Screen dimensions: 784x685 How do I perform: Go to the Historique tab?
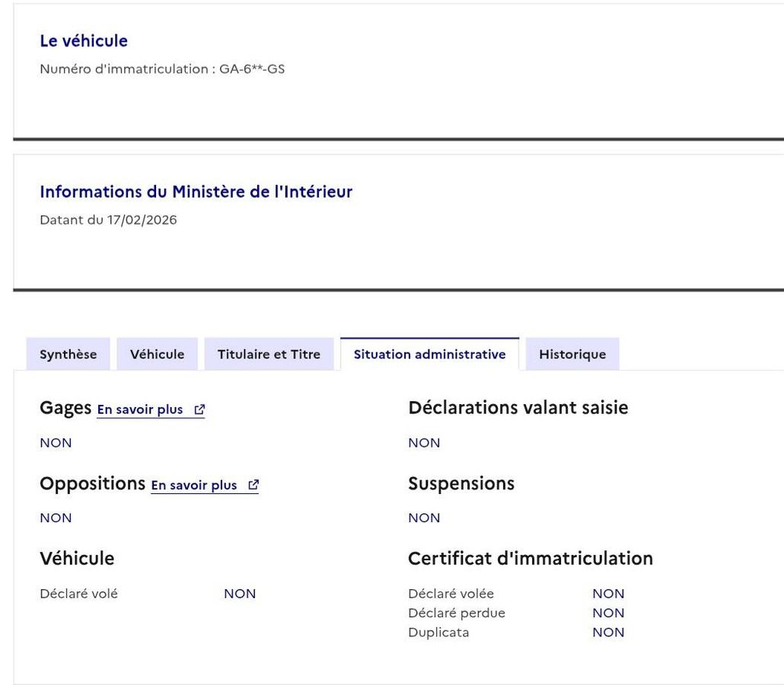(572, 354)
